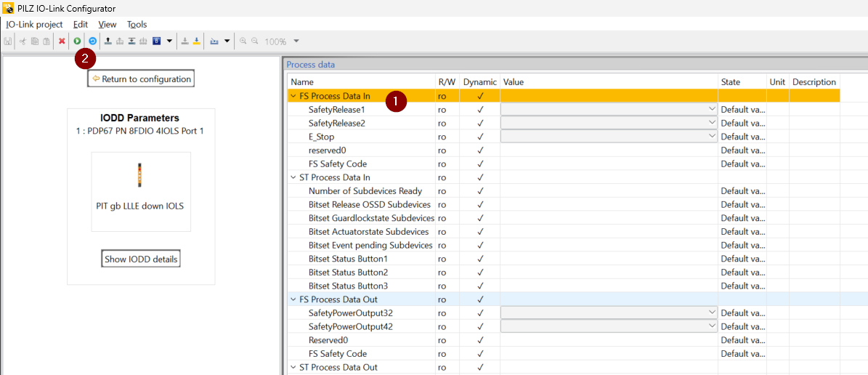Click the Description column header

click(x=815, y=82)
